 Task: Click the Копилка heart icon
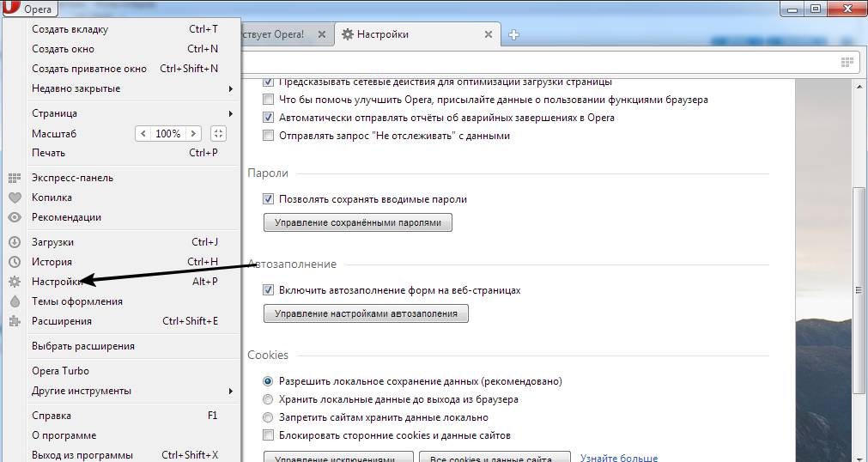tap(14, 198)
